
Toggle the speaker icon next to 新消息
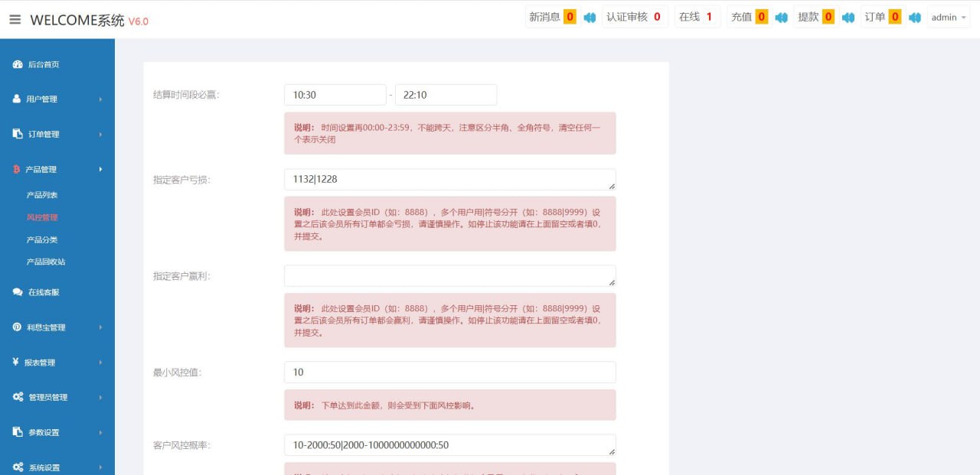[x=590, y=18]
